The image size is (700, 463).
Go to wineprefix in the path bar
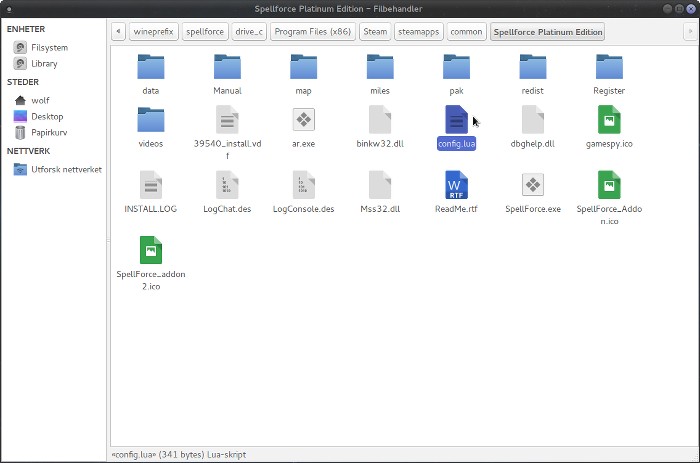click(154, 32)
